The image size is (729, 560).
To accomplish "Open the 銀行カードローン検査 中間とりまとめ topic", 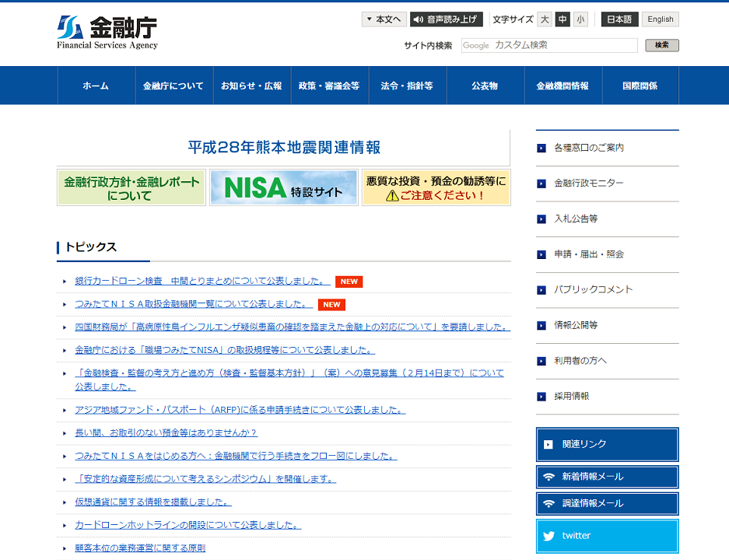I will [202, 281].
